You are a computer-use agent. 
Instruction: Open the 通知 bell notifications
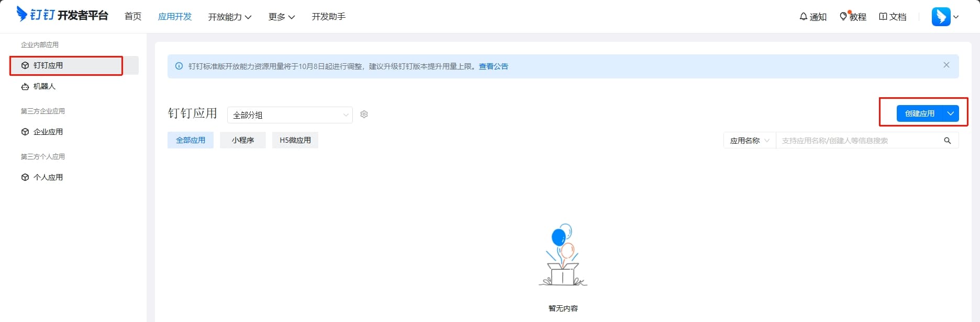(813, 17)
